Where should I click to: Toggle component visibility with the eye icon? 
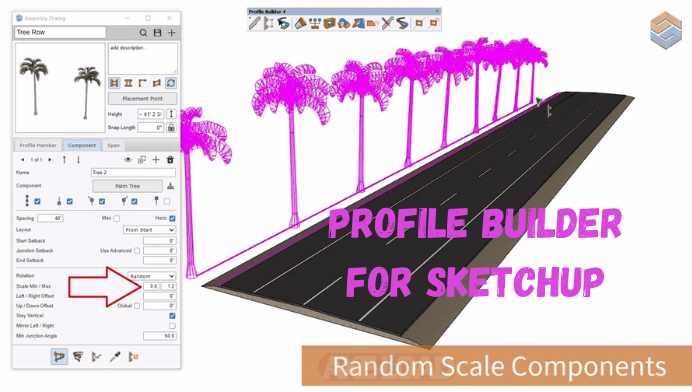click(128, 160)
